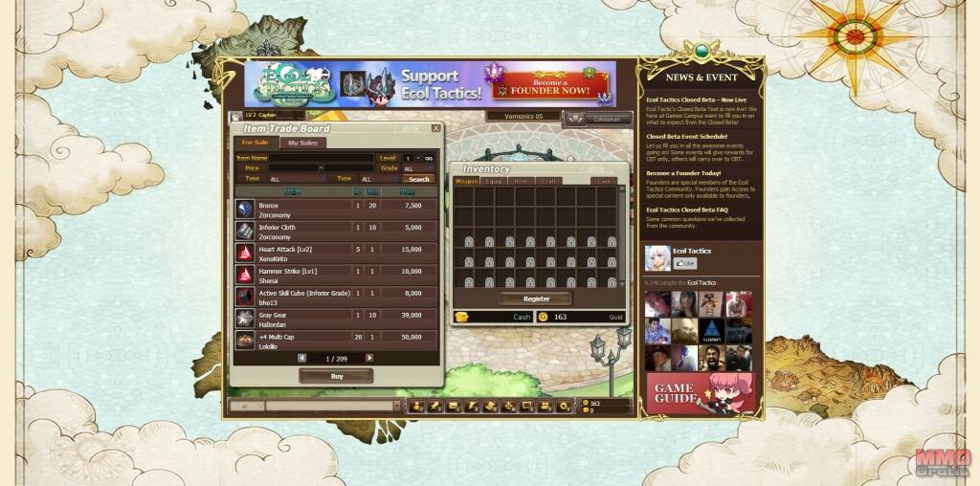Select the Heart Attack [Lv2] skill icon
980x486 pixels.
tap(245, 254)
